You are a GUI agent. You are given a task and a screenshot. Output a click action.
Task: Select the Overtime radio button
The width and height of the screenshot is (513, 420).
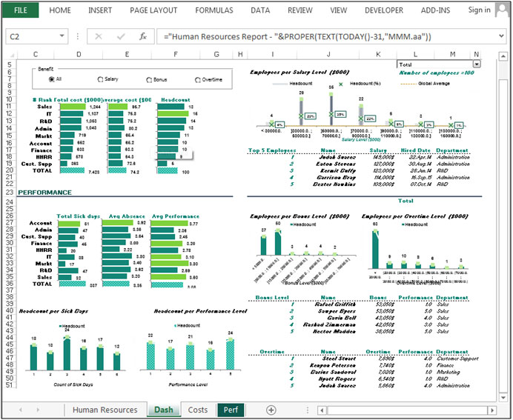click(198, 80)
